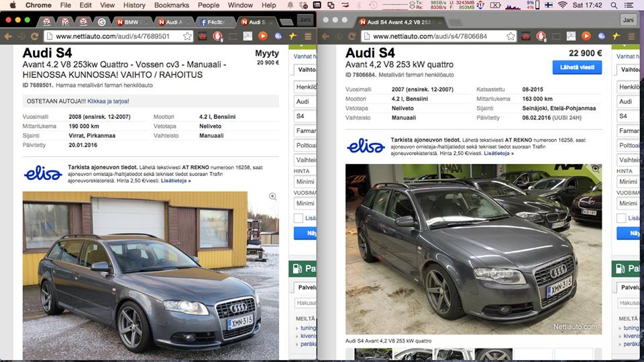The height and width of the screenshot is (362, 644).
Task: Click the zoom magnifier on left car photo
Action: coord(272,197)
